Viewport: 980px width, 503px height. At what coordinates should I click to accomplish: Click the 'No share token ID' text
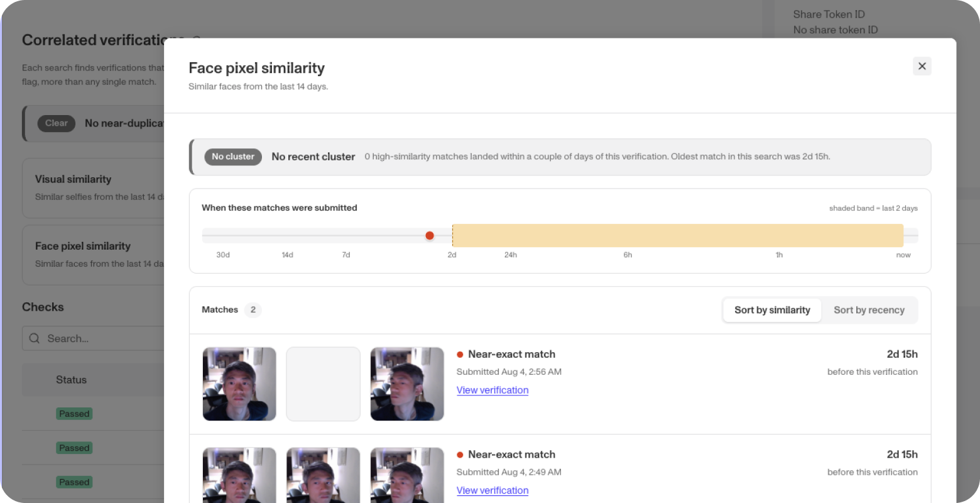(x=835, y=30)
